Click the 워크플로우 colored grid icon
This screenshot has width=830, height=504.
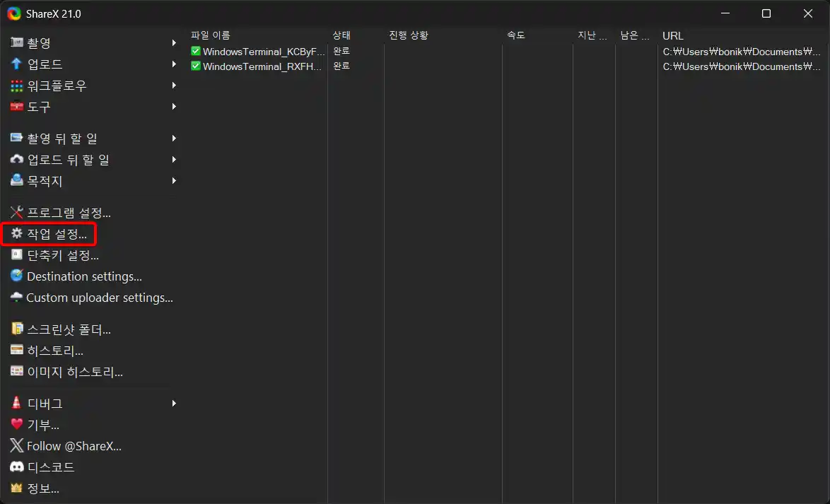point(17,86)
